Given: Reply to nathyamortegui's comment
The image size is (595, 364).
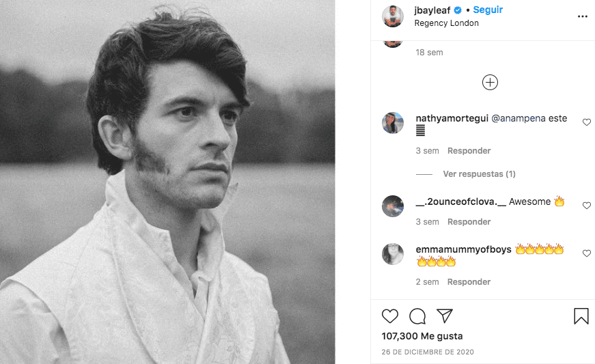Looking at the screenshot, I should tap(469, 151).
